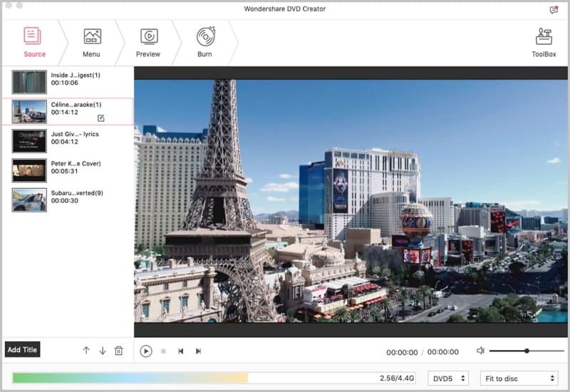Delete the selected title

pos(118,351)
